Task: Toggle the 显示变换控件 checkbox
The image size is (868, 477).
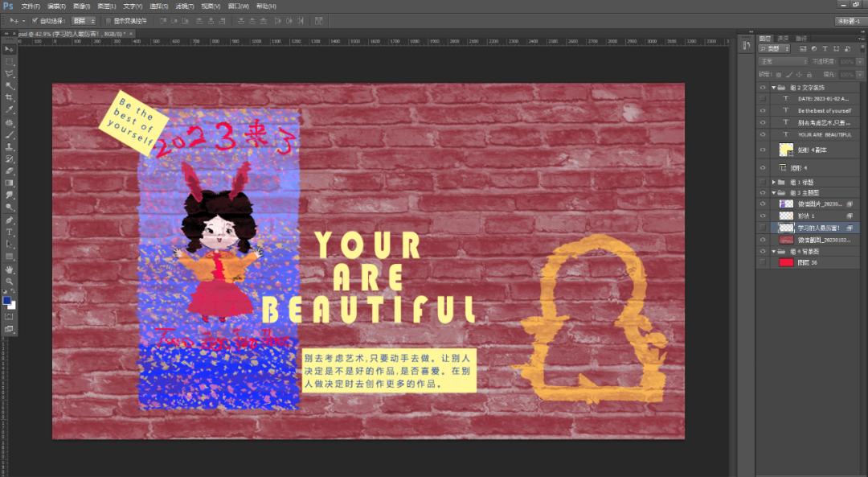Action: click(108, 21)
